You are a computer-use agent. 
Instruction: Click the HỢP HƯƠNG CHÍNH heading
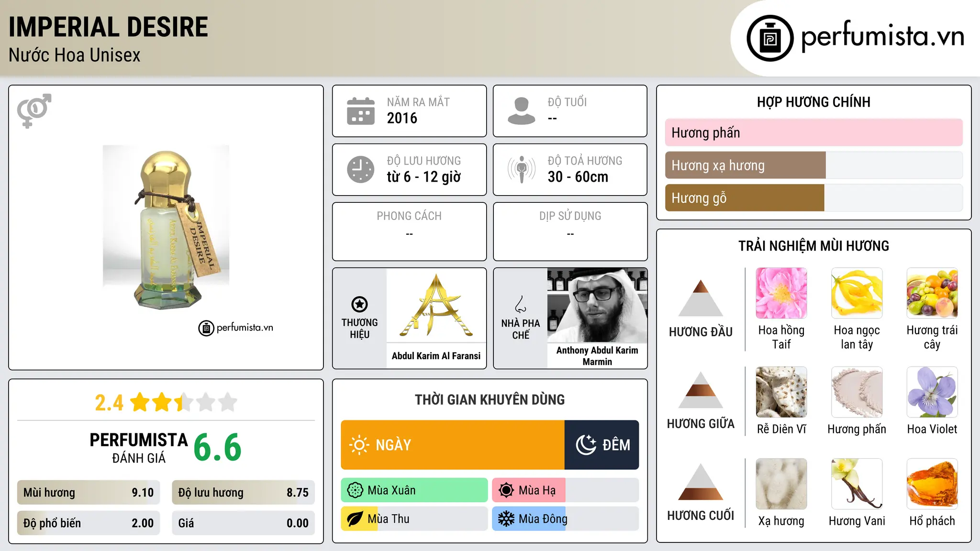coord(813,102)
